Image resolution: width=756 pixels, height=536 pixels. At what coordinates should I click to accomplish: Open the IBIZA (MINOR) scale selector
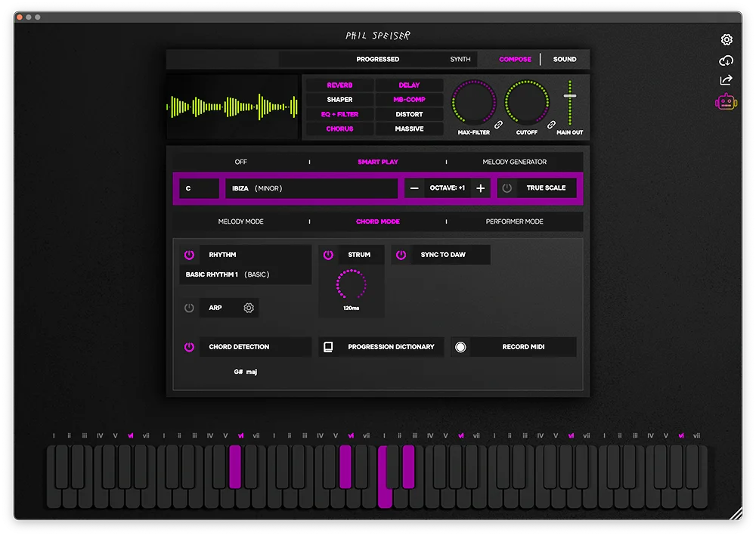[311, 187]
